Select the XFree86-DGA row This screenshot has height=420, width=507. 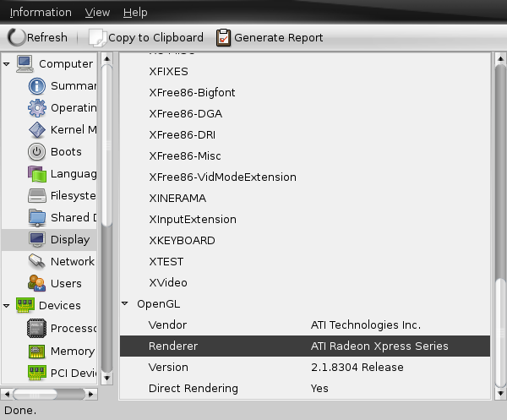click(305, 114)
